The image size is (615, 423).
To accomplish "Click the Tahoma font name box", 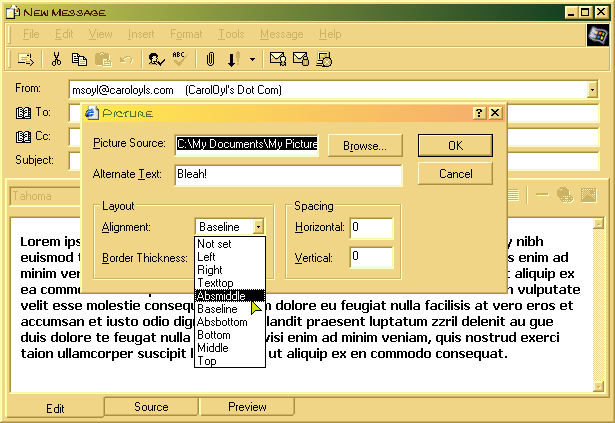I will tap(45, 196).
